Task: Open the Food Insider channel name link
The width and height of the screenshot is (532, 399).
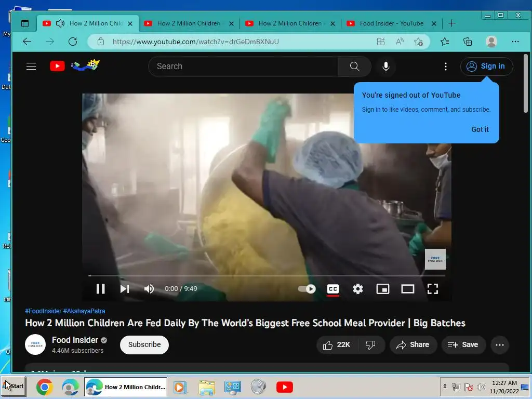Action: pyautogui.click(x=75, y=340)
